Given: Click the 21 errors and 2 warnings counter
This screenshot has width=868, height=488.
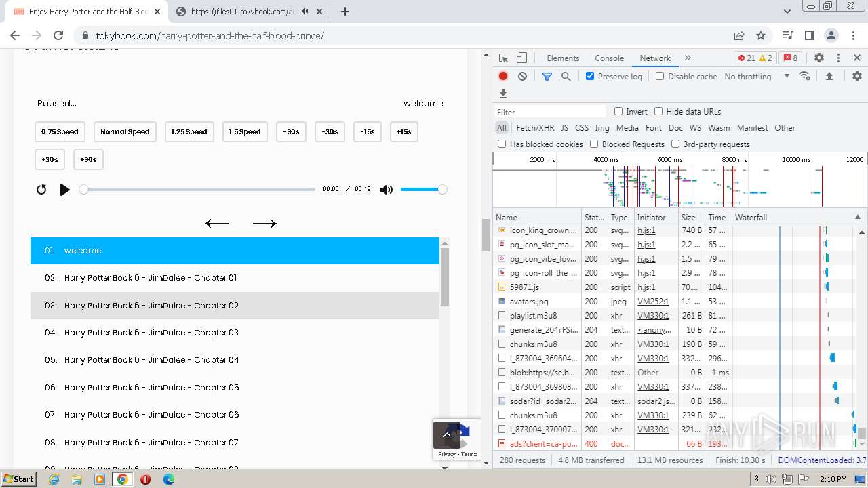Looking at the screenshot, I should click(x=755, y=58).
